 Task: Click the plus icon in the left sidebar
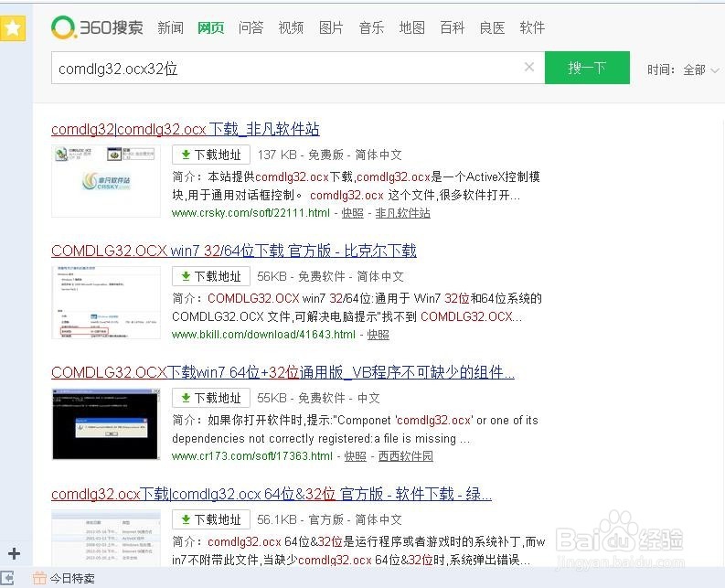point(15,553)
